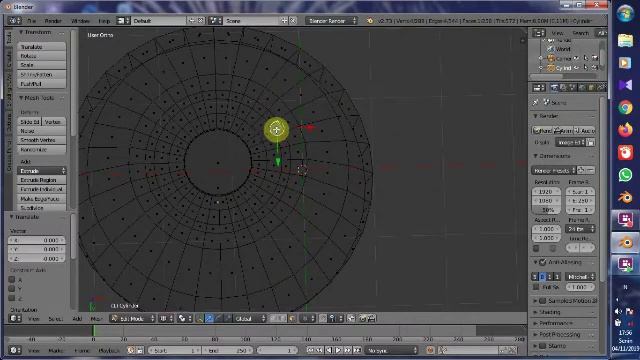Open WhatsApp from the taskbar
Viewport: 640px width, 360px height.
pos(625,175)
